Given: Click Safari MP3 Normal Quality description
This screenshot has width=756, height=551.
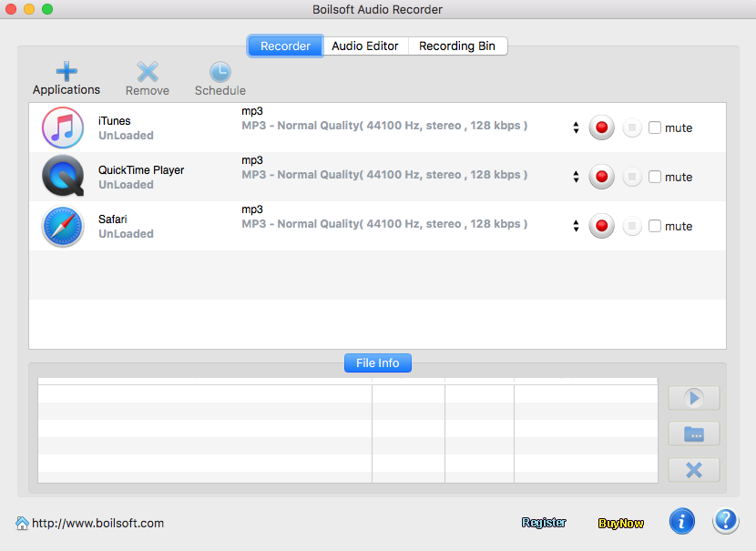Looking at the screenshot, I should click(x=384, y=224).
